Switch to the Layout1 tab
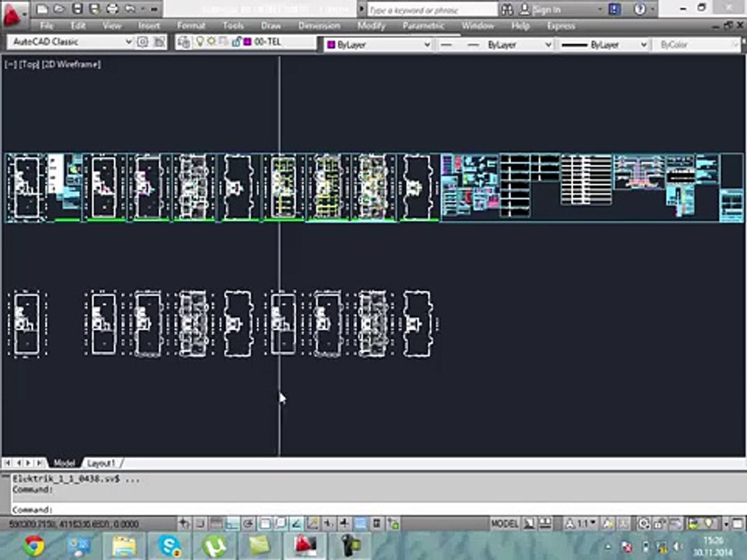 [x=101, y=463]
